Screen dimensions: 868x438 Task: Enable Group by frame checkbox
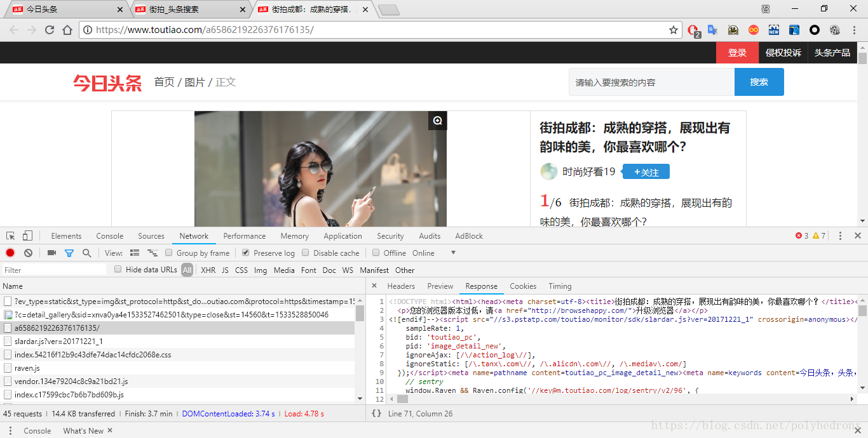coord(169,253)
